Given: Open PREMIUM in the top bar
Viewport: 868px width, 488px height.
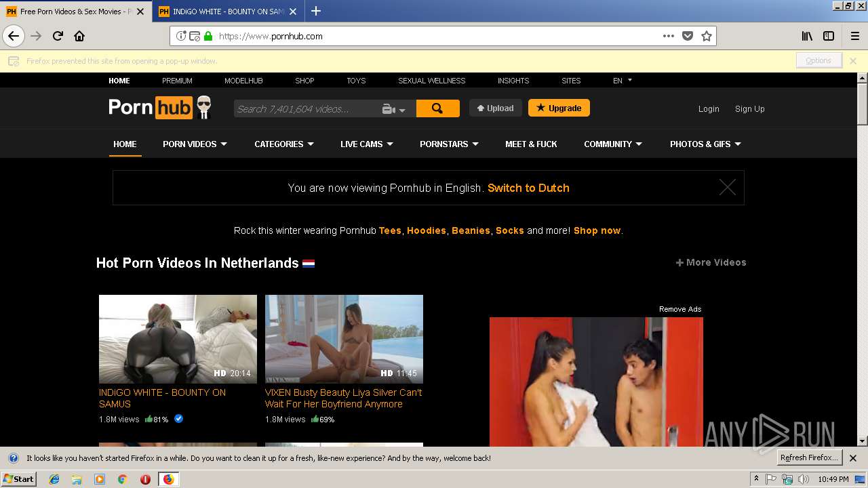Looking at the screenshot, I should [177, 81].
